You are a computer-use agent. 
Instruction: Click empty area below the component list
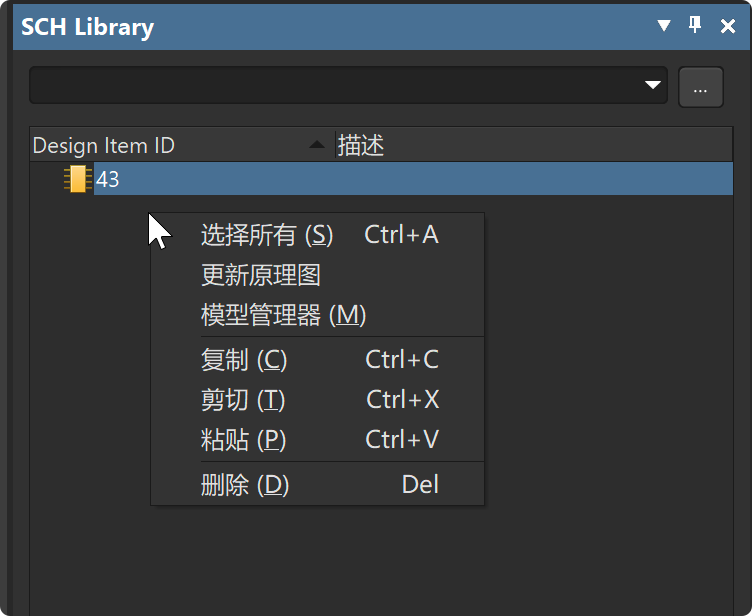coord(600,560)
